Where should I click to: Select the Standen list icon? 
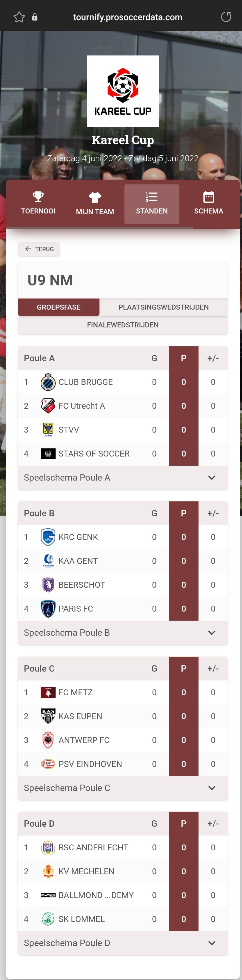(x=152, y=197)
